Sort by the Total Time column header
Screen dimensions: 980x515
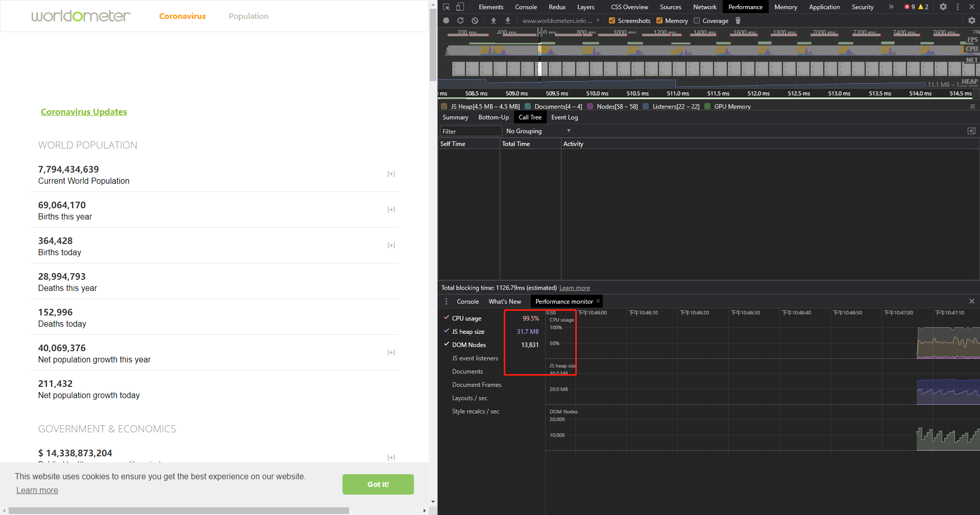point(530,144)
